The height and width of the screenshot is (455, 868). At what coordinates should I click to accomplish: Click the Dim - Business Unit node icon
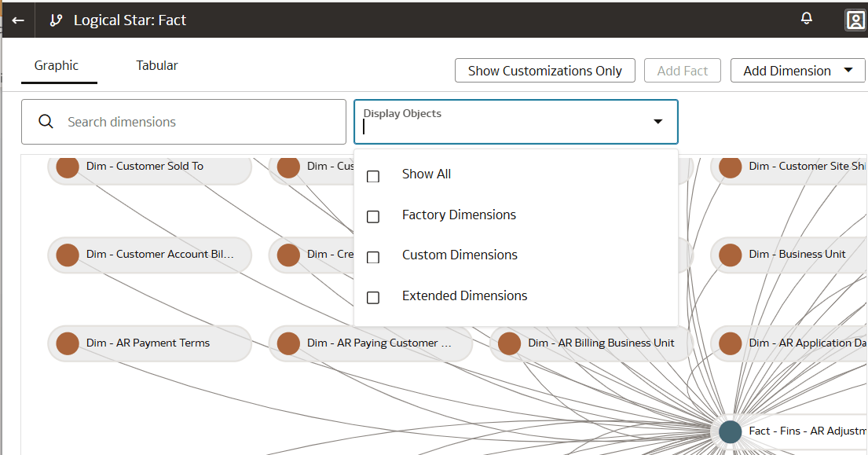click(729, 255)
